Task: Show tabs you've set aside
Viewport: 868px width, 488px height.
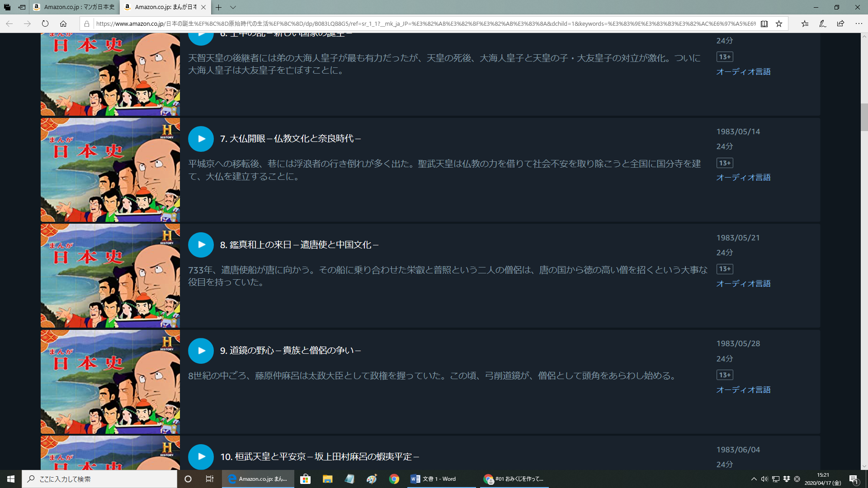Action: point(7,7)
